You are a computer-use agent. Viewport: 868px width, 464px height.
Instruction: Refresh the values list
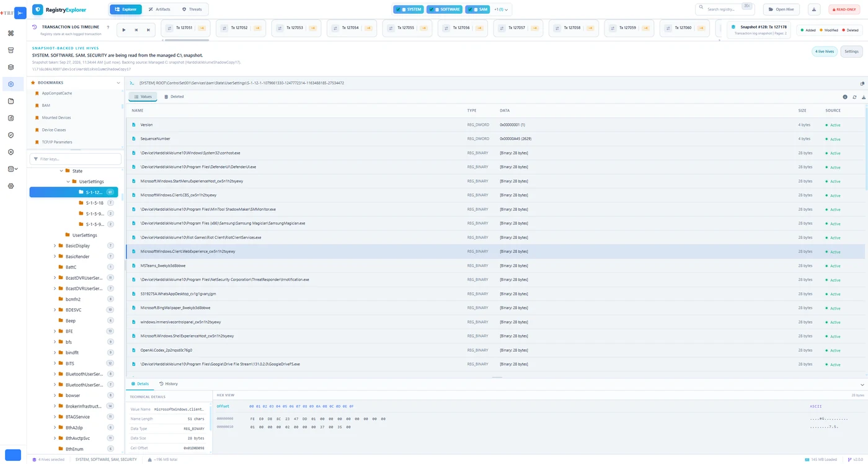pyautogui.click(x=854, y=97)
